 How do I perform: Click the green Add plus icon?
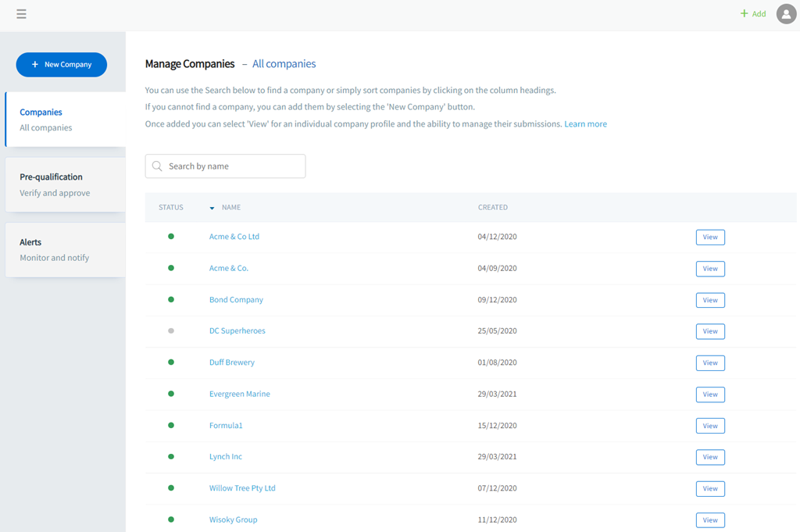click(x=745, y=14)
